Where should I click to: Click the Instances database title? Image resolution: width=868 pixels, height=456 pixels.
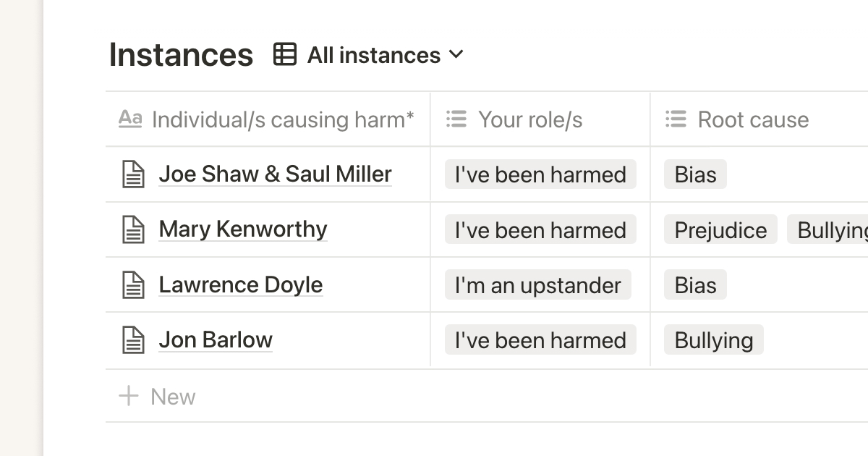181,55
